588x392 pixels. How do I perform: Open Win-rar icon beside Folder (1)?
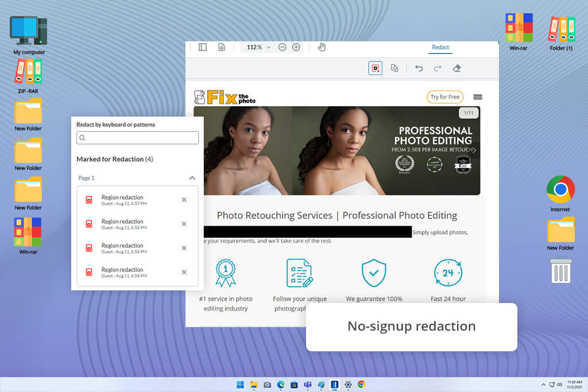[x=519, y=32]
